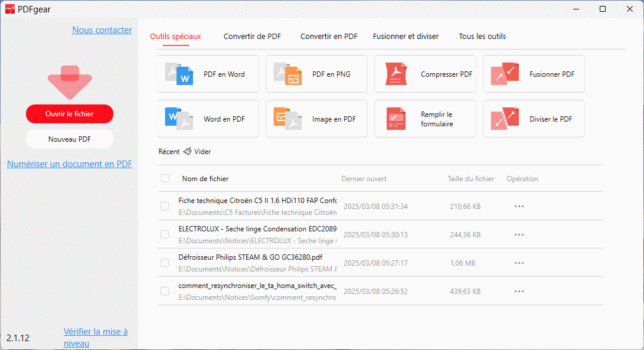The width and height of the screenshot is (644, 350).
Task: Open Fiche technique Citroën C5 II file name
Action: click(x=257, y=201)
